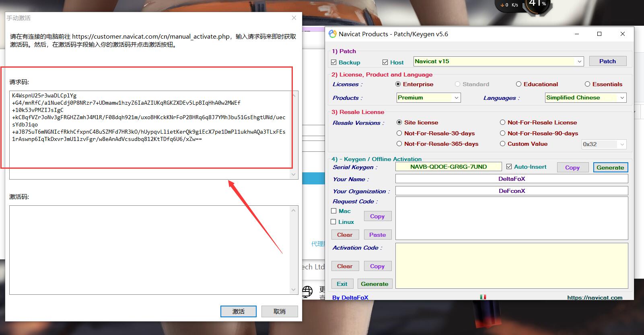Open the Products dropdown showing Premium
644x335 pixels.
click(456, 98)
